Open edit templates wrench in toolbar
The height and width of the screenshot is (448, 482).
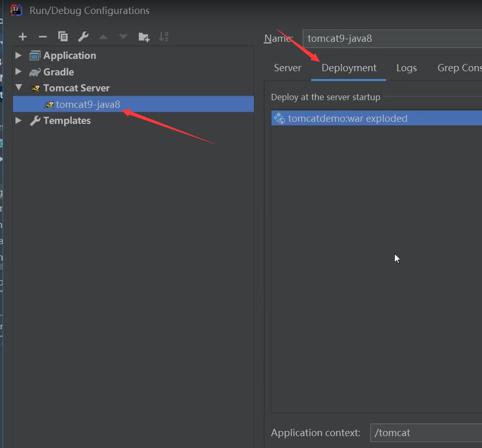[83, 37]
